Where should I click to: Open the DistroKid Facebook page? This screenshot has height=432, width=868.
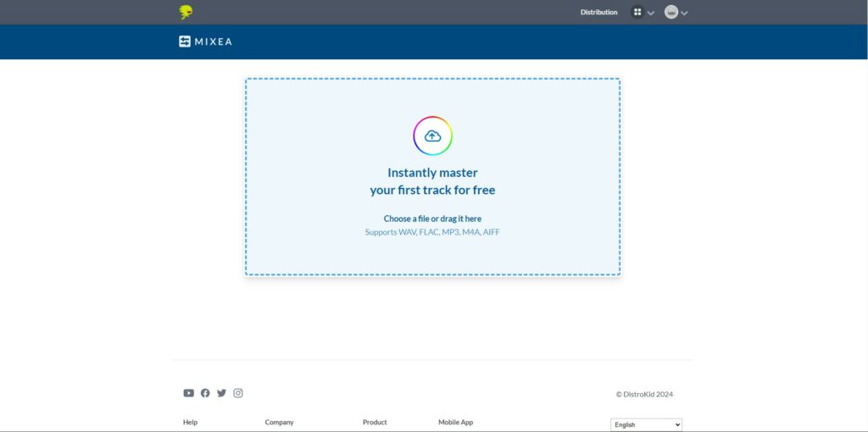pyautogui.click(x=205, y=393)
